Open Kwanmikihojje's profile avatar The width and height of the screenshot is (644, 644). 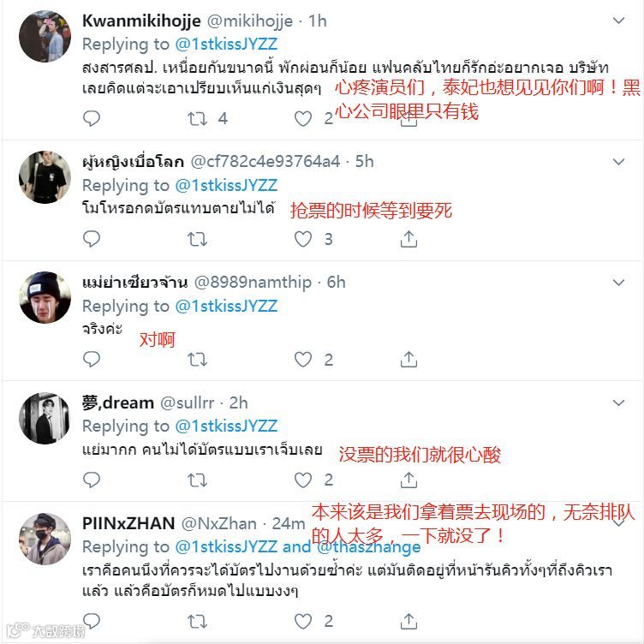click(x=45, y=36)
